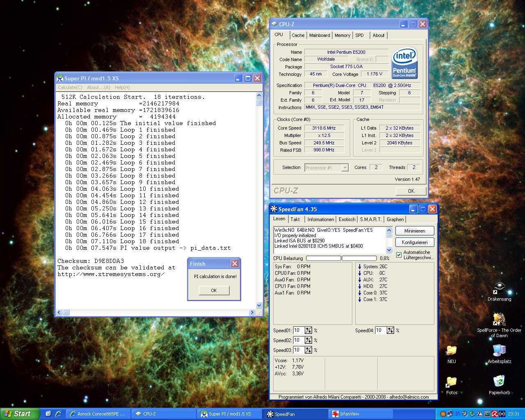Switch to IrfanView in the taskbar
525x420 pixels.
coord(361,414)
